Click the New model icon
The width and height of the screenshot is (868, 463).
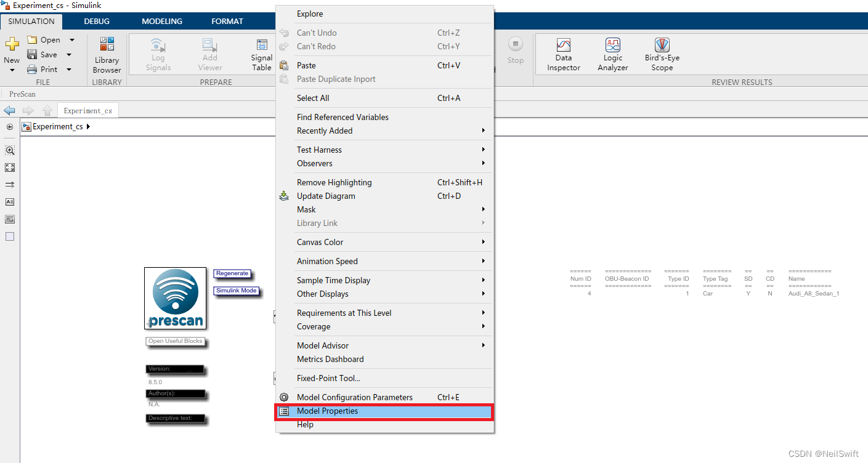[x=12, y=44]
